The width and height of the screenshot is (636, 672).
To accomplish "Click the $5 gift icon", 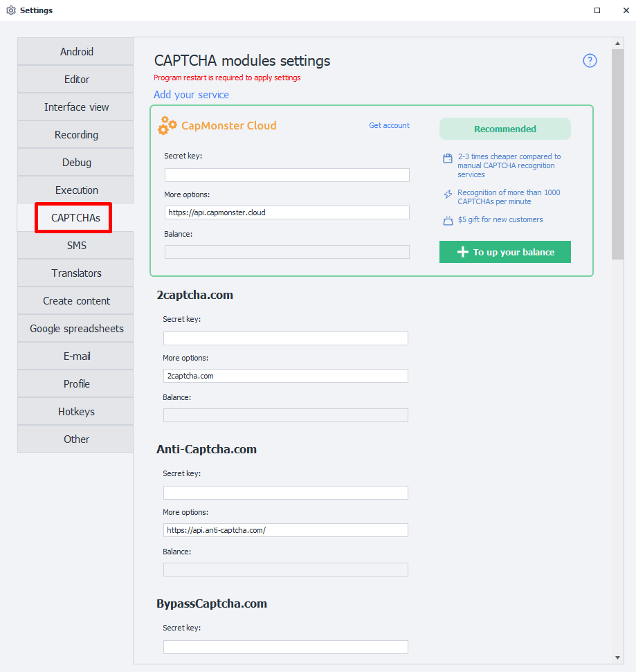I will point(447,220).
